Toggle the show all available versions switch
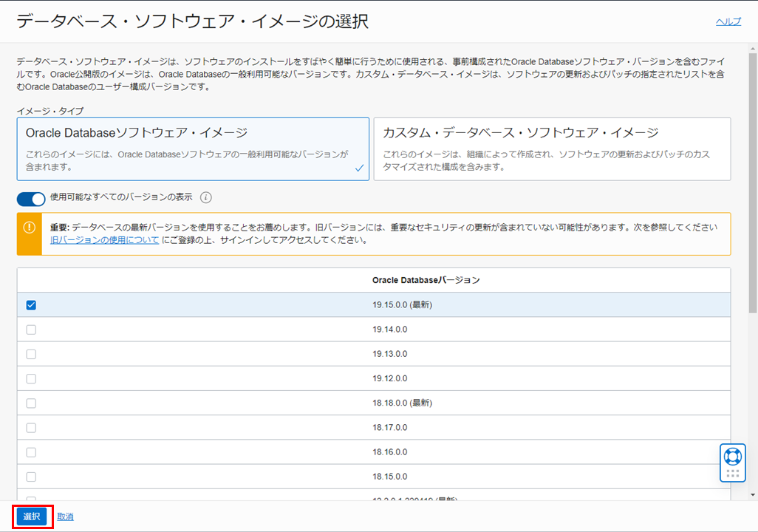Screen dimensions: 758x532 click(x=31, y=198)
